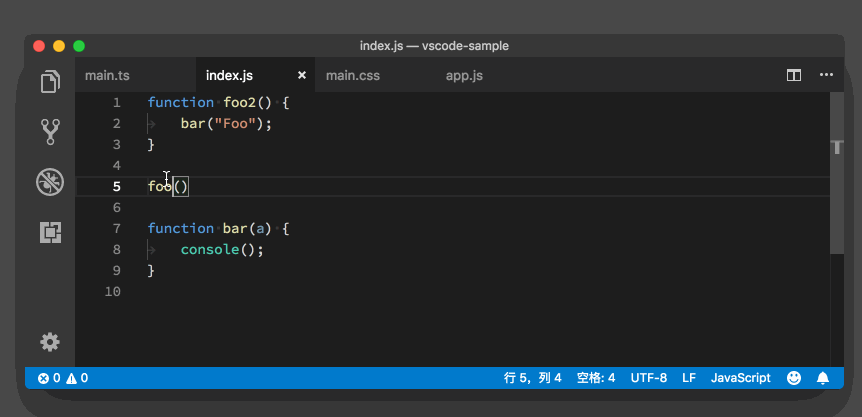This screenshot has width=862, height=417.
Task: Click the vertical scrollbar slider
Action: click(837, 173)
